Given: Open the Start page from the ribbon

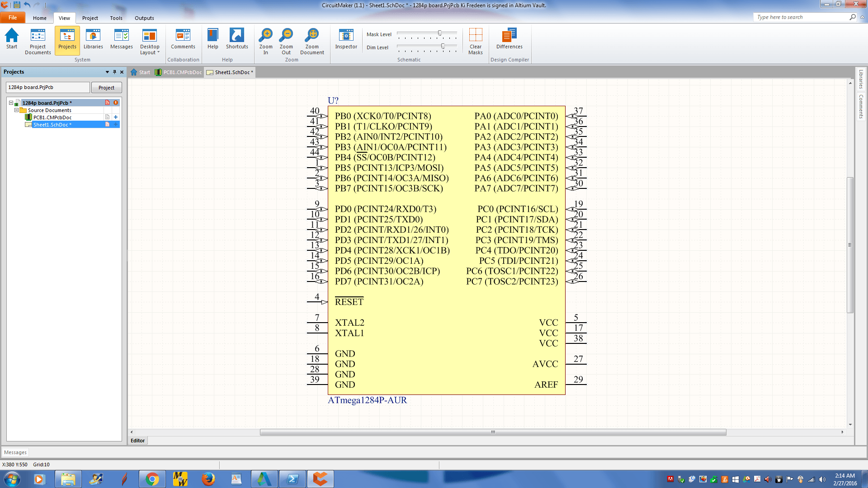Looking at the screenshot, I should pyautogui.click(x=12, y=39).
